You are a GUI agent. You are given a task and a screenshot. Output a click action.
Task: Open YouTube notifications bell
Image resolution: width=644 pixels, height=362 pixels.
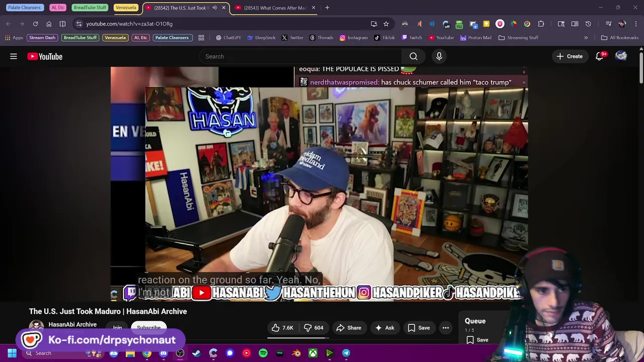[600, 56]
